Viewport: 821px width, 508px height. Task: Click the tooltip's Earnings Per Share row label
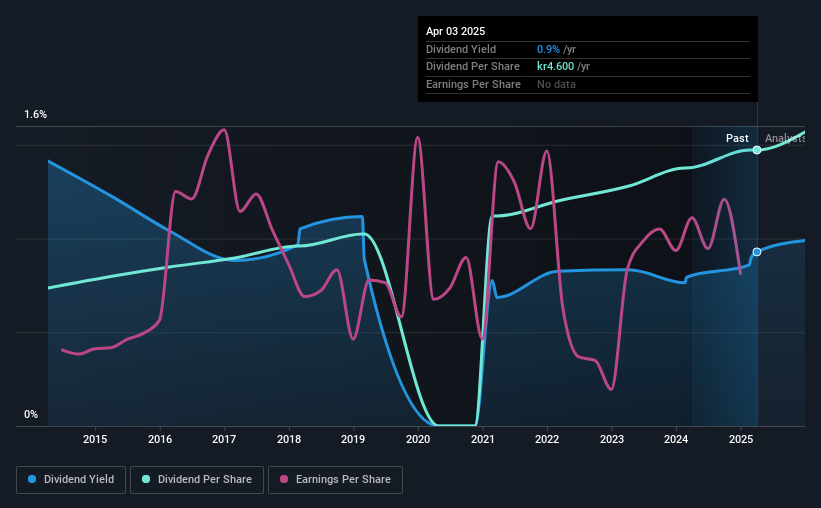(x=473, y=84)
